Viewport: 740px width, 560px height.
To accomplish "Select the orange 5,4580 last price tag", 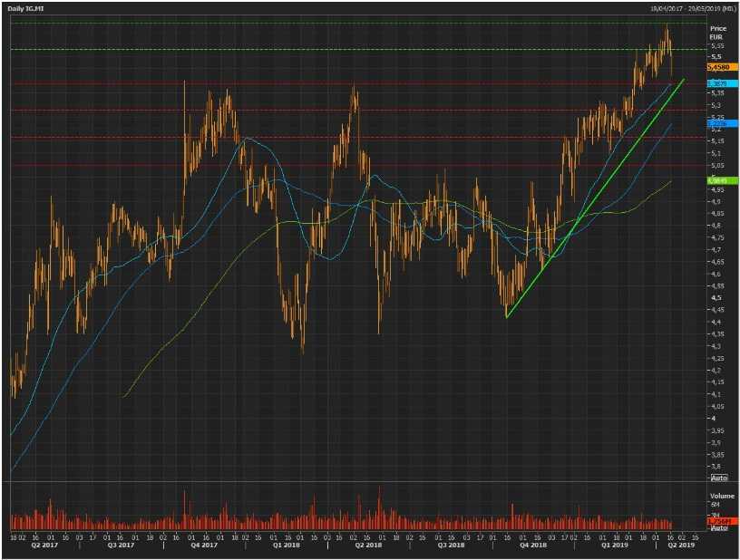I will (722, 67).
